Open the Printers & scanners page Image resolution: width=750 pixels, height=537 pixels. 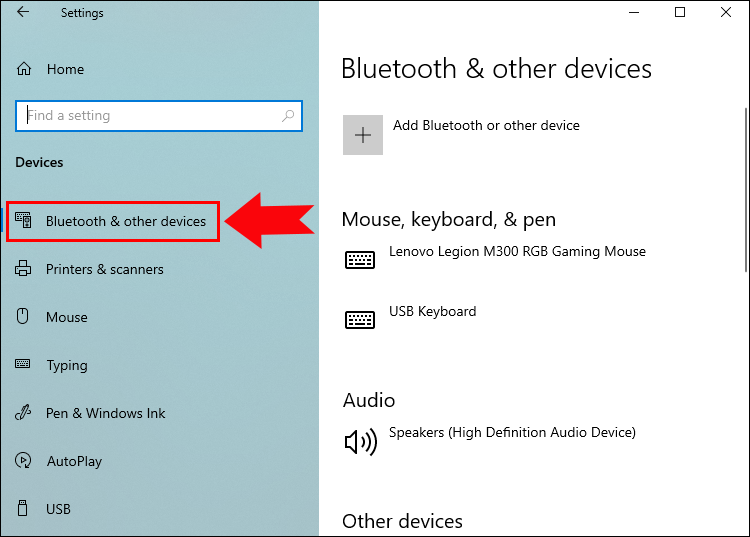[104, 269]
